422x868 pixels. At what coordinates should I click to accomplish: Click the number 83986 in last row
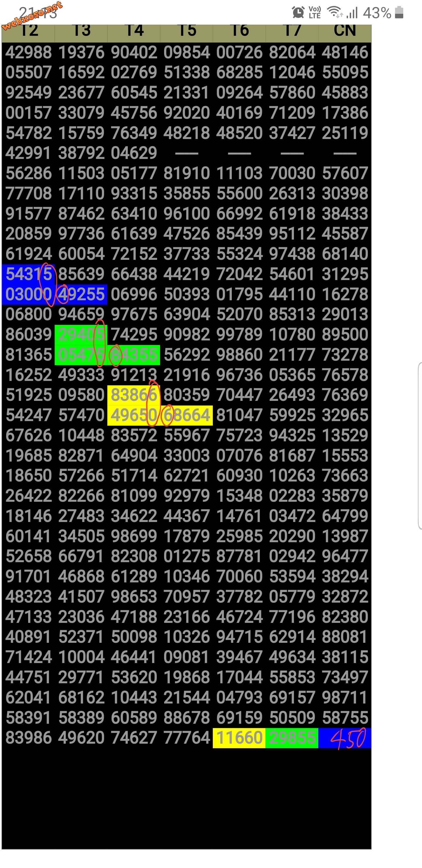[28, 738]
